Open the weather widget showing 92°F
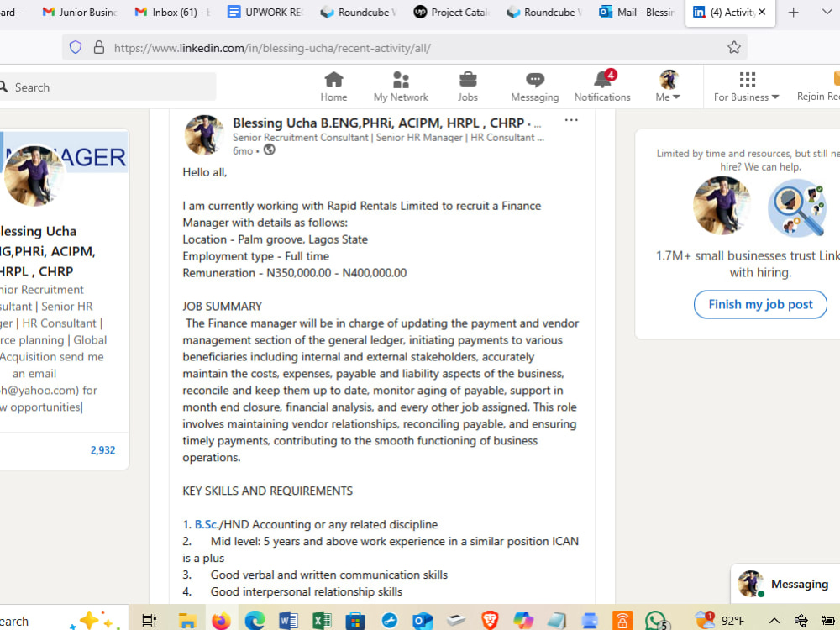This screenshot has height=630, width=840. coord(719,620)
